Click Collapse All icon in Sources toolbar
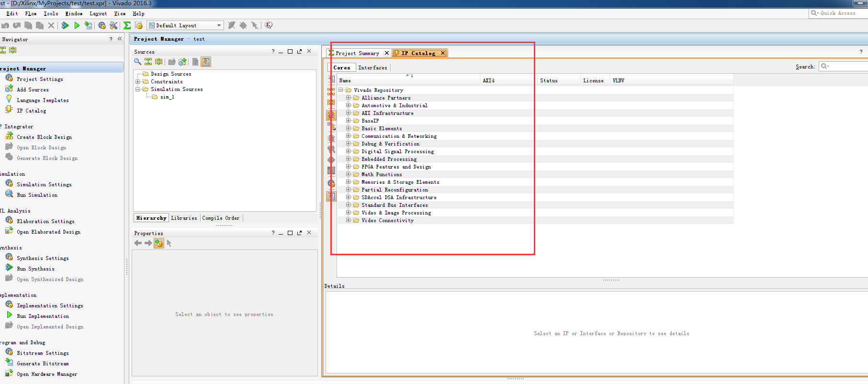This screenshot has width=868, height=384. pyautogui.click(x=148, y=61)
